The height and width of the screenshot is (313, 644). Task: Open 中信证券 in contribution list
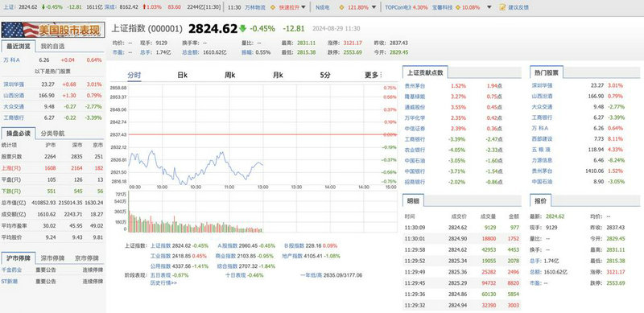pyautogui.click(x=415, y=129)
